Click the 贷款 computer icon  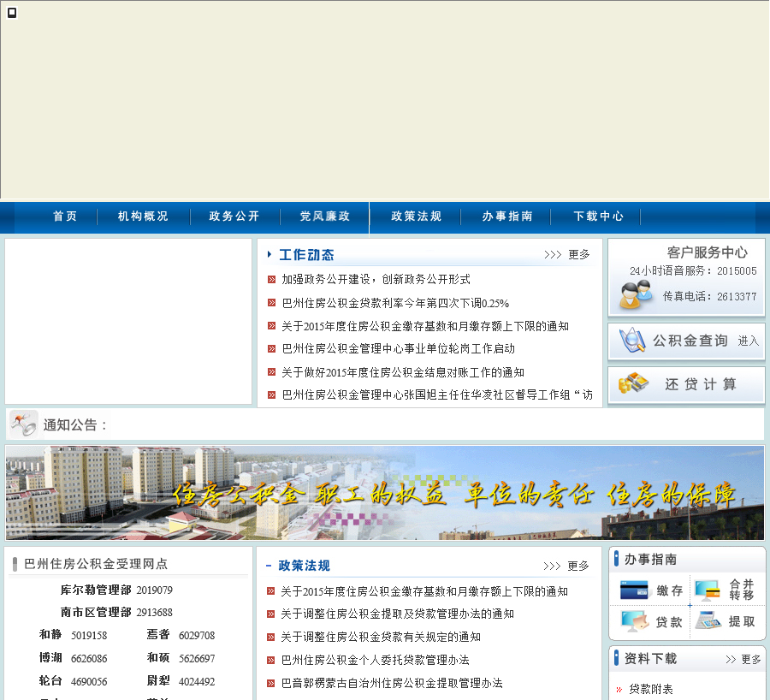pos(635,621)
